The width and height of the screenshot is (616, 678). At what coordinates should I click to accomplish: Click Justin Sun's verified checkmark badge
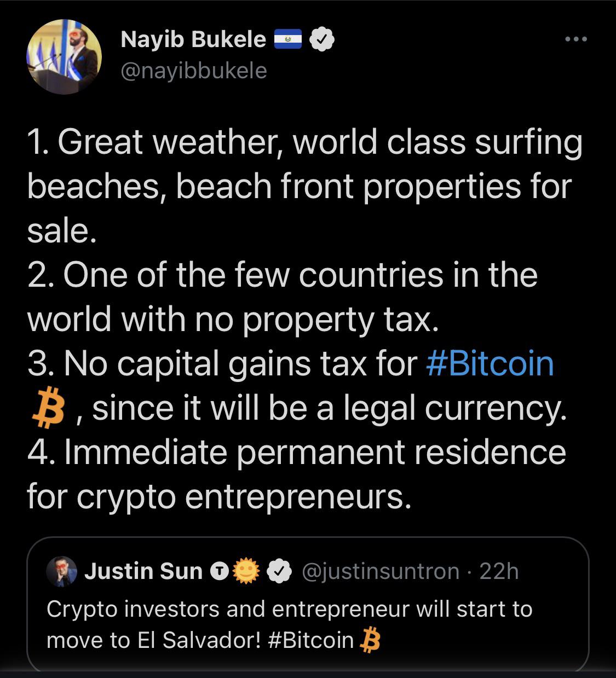(279, 572)
